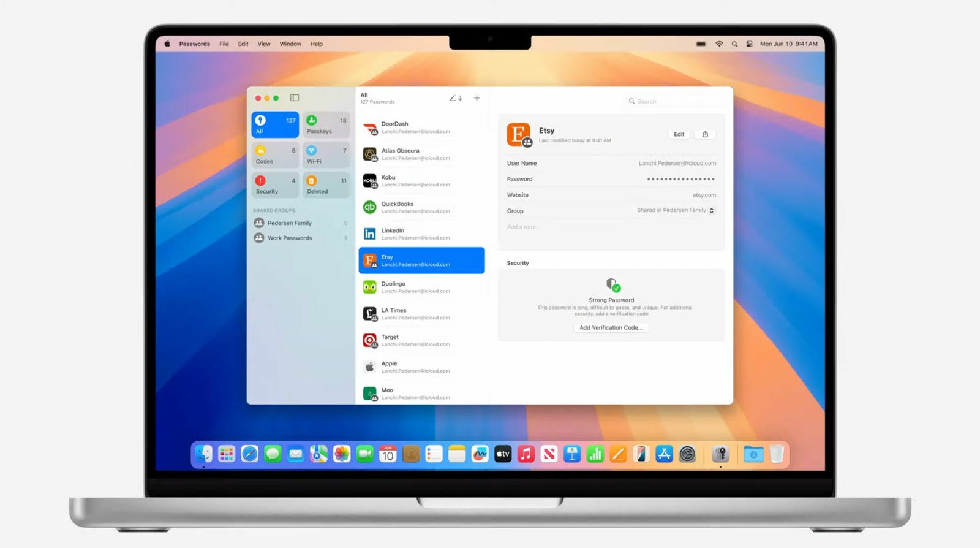The height and width of the screenshot is (548, 980).
Task: Open the Codes category tile
Action: point(275,154)
